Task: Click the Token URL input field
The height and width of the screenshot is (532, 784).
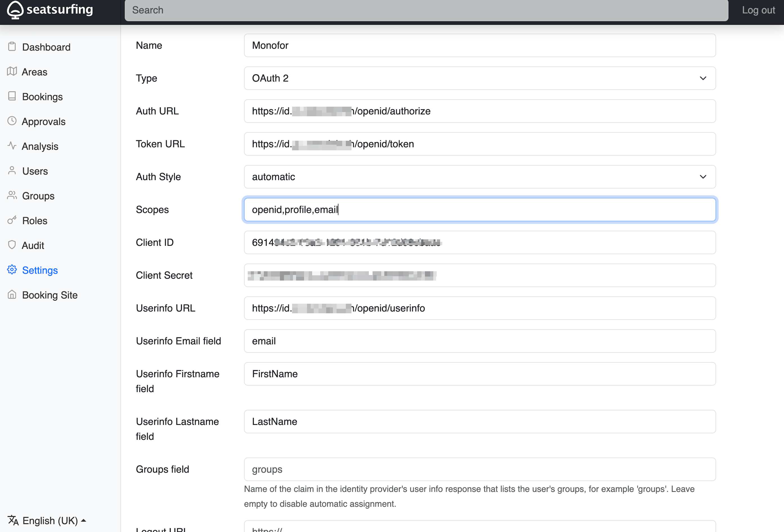Action: pos(479,144)
